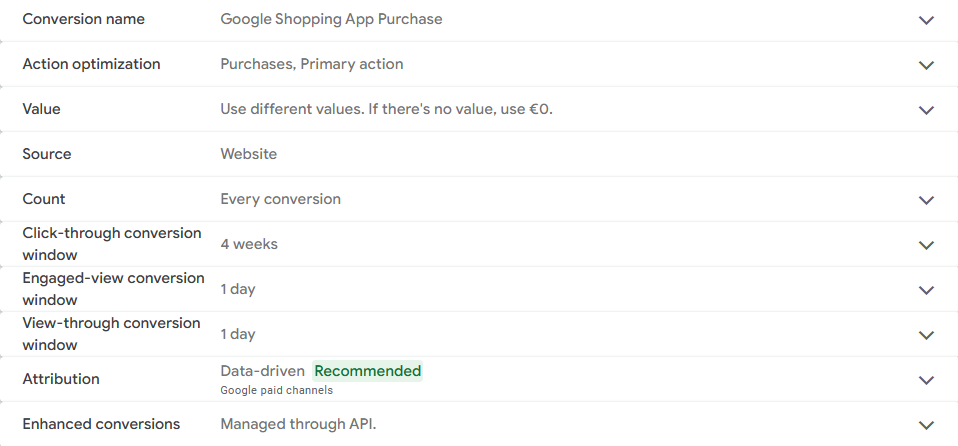The height and width of the screenshot is (446, 958).
Task: Expand Engaged-view conversion window chevron
Action: coord(926,290)
